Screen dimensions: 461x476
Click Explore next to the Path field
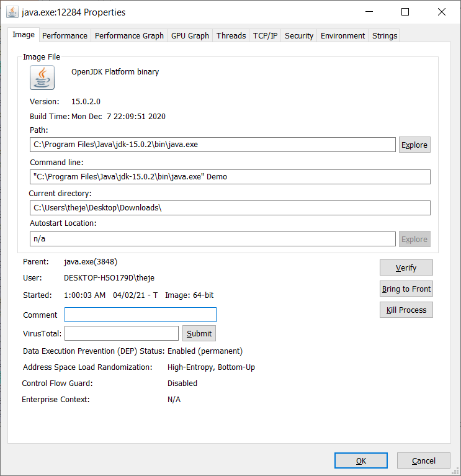[414, 145]
